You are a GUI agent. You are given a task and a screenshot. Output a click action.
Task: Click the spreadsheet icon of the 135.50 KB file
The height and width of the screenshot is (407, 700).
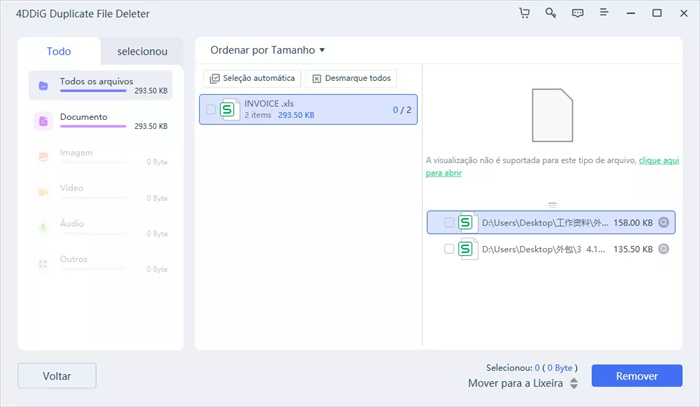pos(467,249)
